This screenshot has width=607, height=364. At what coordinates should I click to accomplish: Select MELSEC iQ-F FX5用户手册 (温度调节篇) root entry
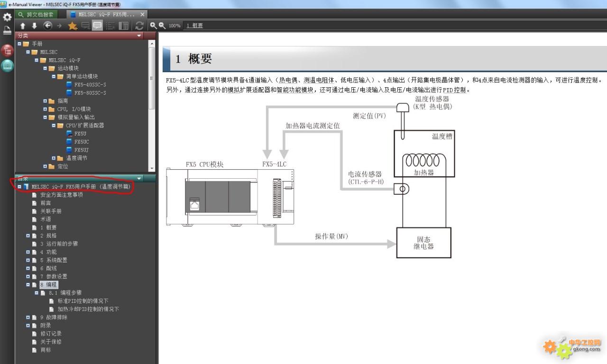[x=81, y=187]
